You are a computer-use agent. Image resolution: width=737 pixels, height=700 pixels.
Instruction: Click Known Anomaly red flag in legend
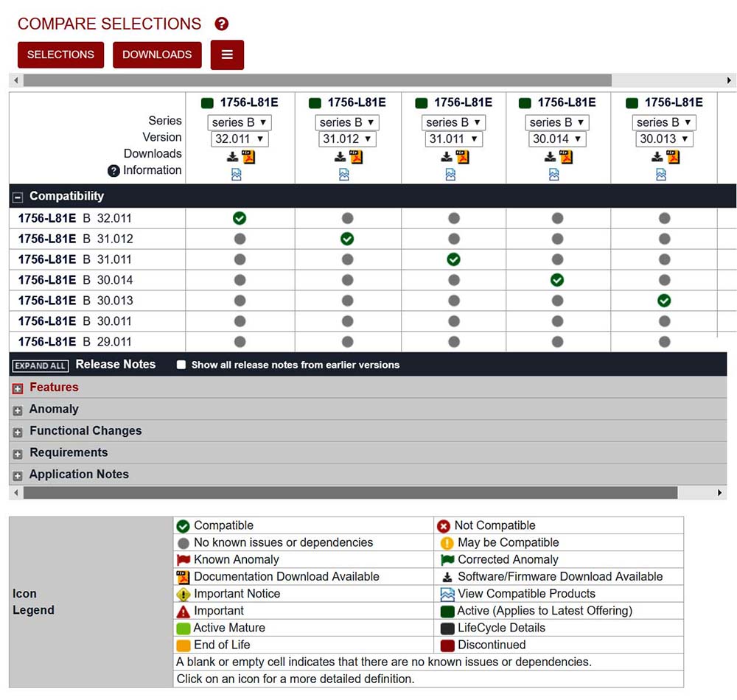click(184, 560)
